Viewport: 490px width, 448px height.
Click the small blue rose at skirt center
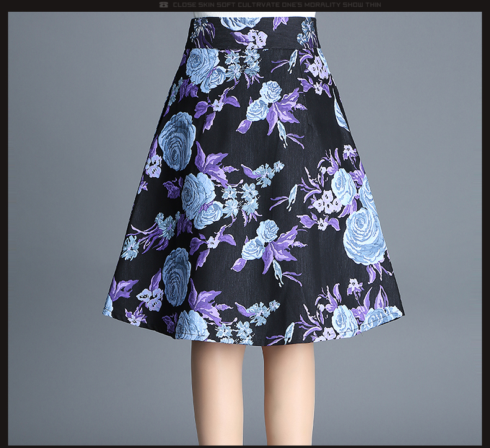(267, 231)
